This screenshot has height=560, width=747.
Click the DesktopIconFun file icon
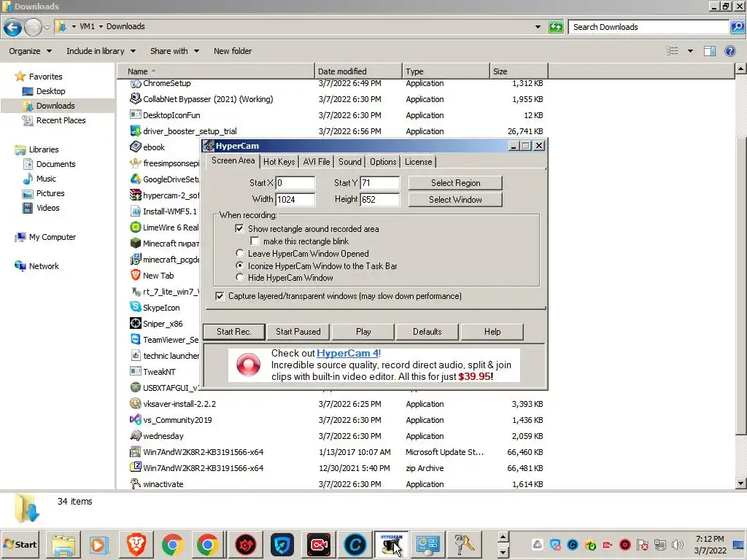click(x=135, y=115)
